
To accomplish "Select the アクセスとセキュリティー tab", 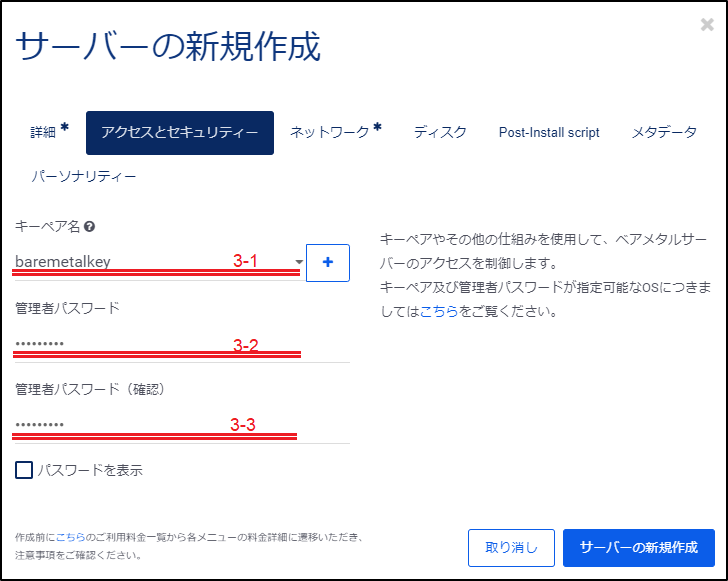I will tap(180, 132).
